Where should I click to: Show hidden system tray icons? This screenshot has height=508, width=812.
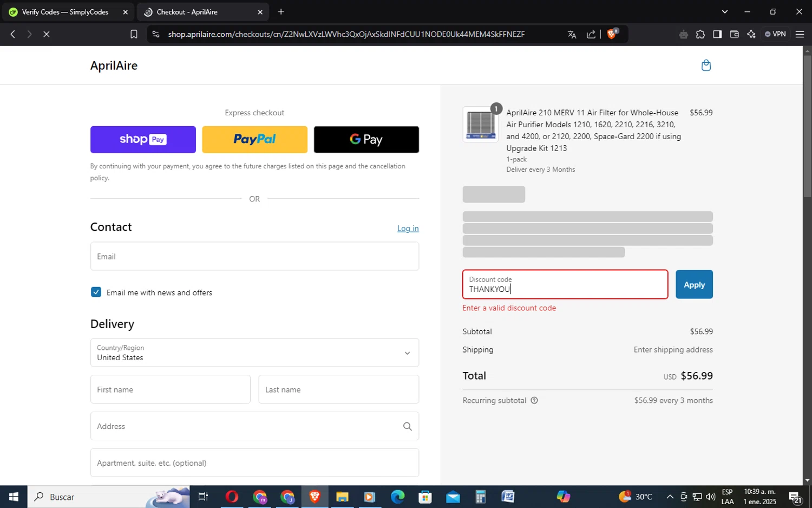point(670,497)
